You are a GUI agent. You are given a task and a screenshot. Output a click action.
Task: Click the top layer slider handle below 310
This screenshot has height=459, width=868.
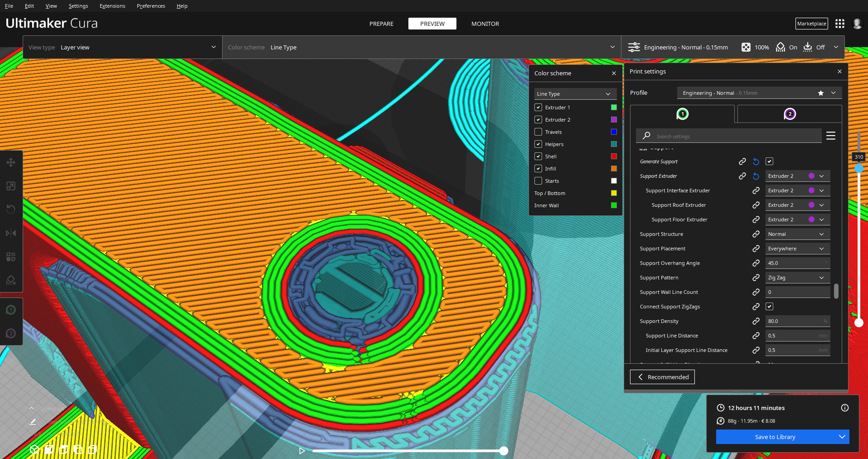(859, 168)
